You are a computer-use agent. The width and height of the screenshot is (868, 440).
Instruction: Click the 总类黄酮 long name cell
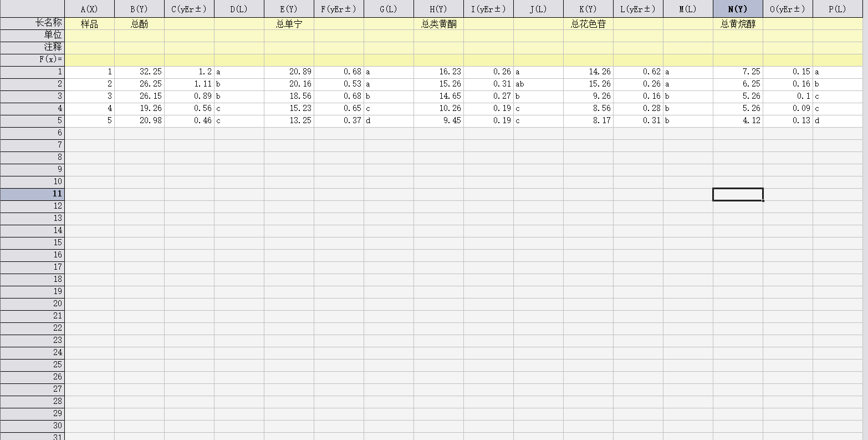pyautogui.click(x=438, y=23)
